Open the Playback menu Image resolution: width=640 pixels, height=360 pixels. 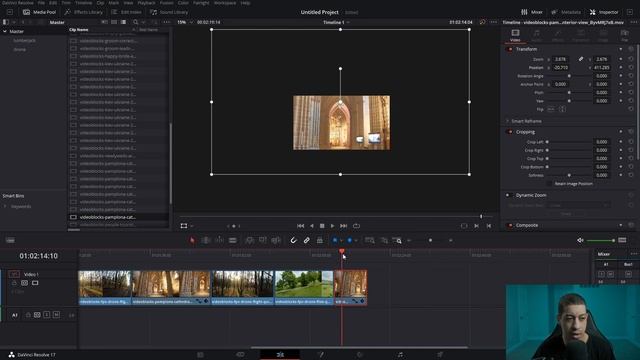(146, 3)
